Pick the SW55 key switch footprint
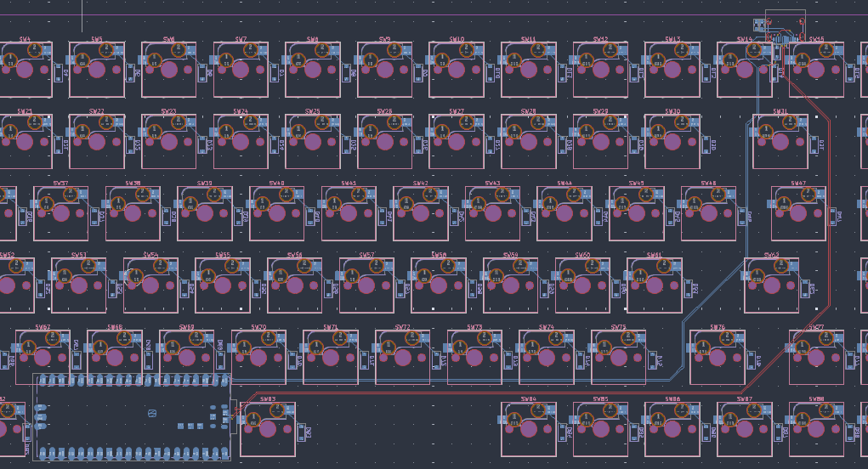868x469 pixels. click(x=223, y=285)
